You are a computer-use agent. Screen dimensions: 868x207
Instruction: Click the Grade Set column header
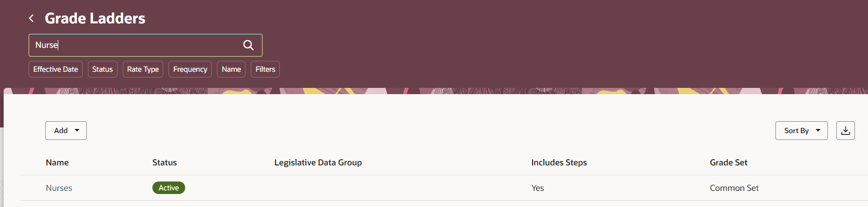pos(729,162)
